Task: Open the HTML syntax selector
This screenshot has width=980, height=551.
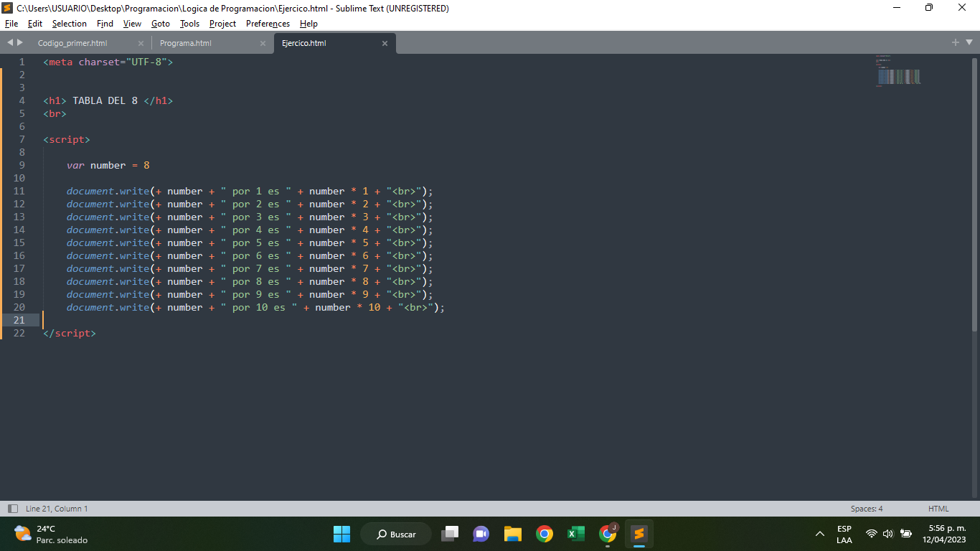Action: tap(938, 509)
